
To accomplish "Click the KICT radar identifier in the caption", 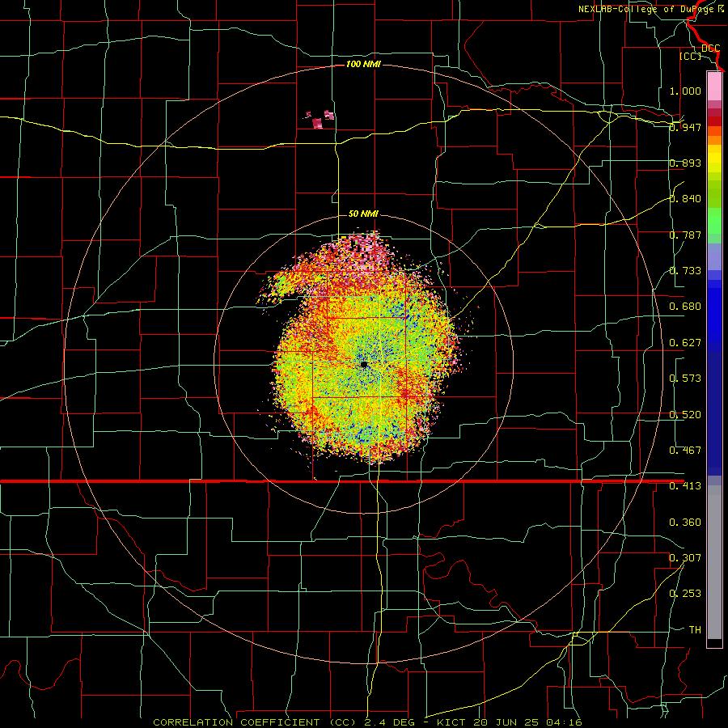I will tap(452, 722).
